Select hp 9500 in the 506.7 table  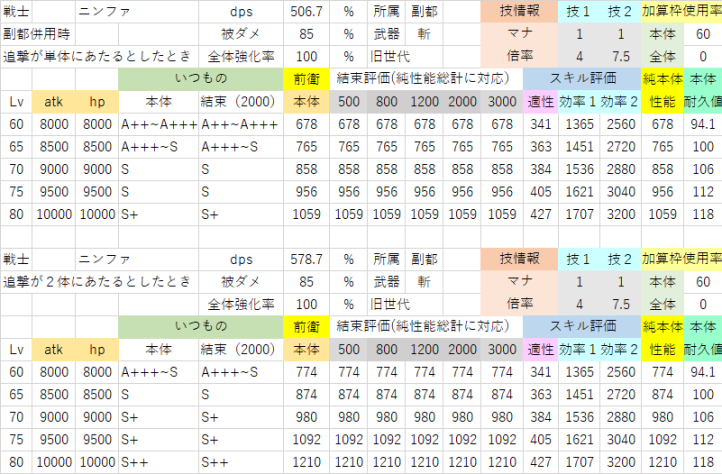pos(97,192)
